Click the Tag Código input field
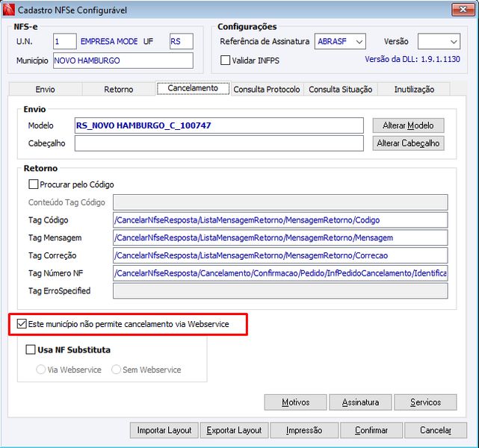This screenshot has width=479, height=448. tap(280, 220)
